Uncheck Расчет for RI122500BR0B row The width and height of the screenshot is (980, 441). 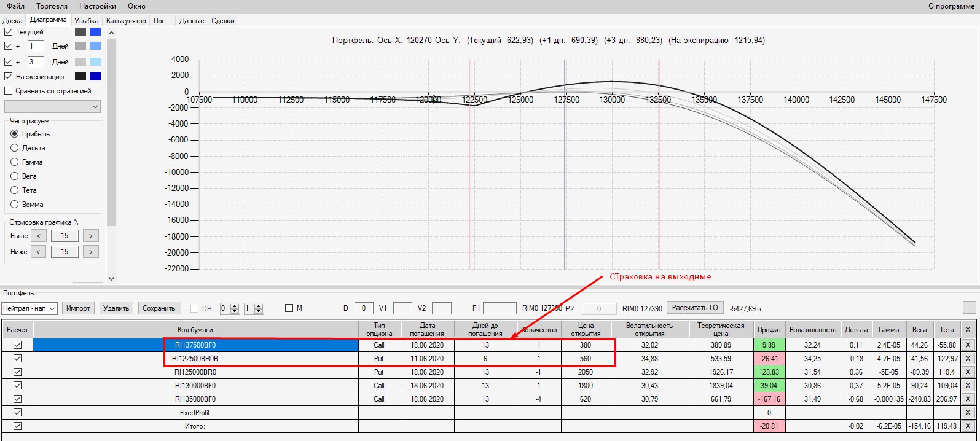click(17, 359)
